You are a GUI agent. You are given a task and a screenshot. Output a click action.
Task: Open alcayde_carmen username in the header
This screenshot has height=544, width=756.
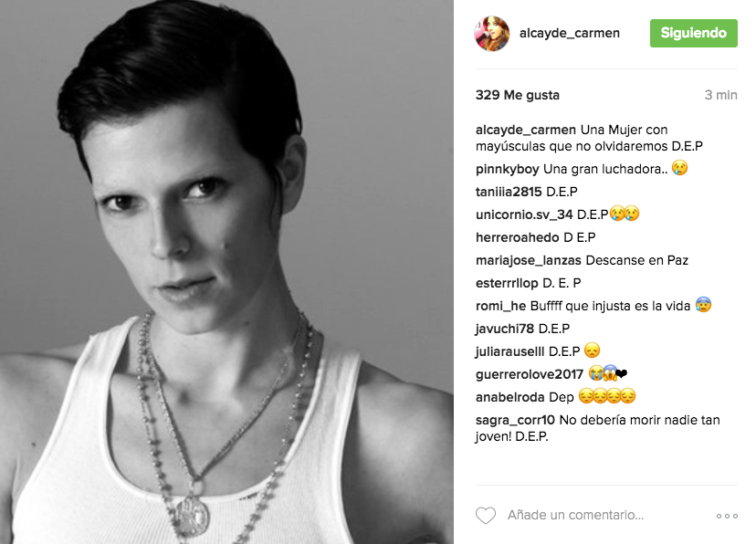click(x=570, y=33)
